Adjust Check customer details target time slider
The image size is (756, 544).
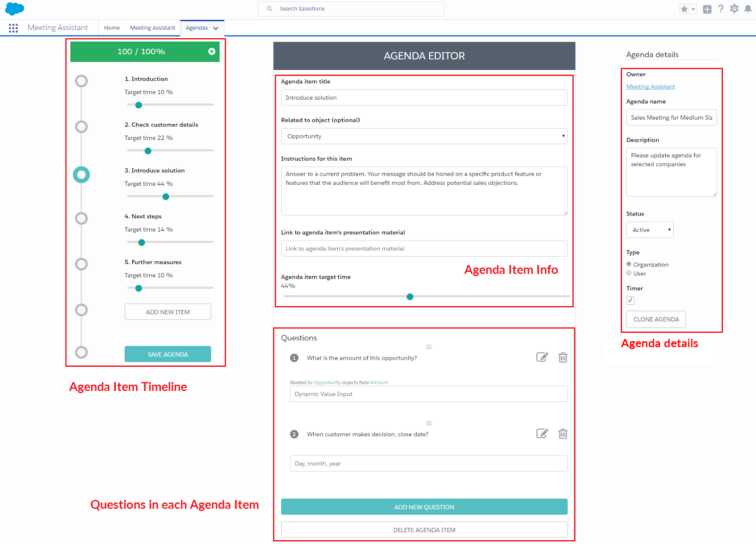pos(148,151)
